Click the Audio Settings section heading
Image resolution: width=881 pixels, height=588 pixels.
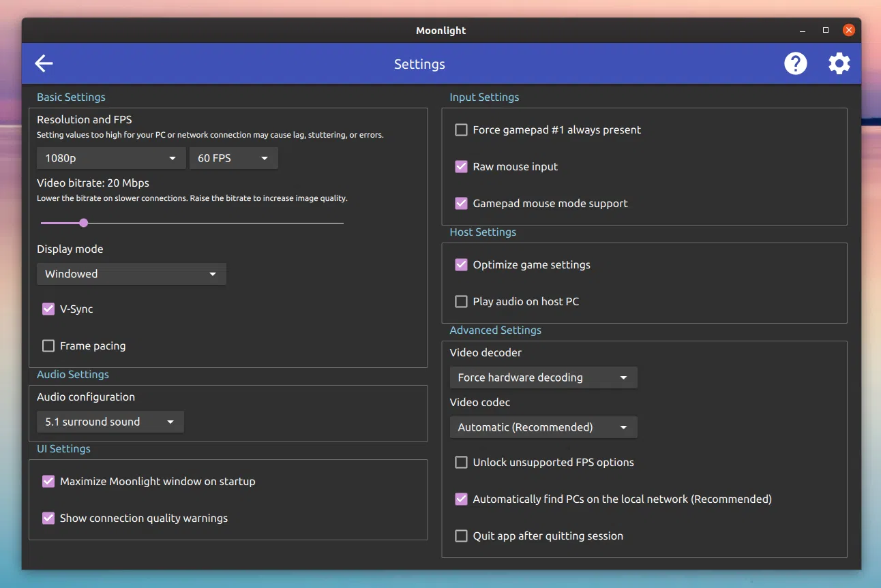coord(73,374)
